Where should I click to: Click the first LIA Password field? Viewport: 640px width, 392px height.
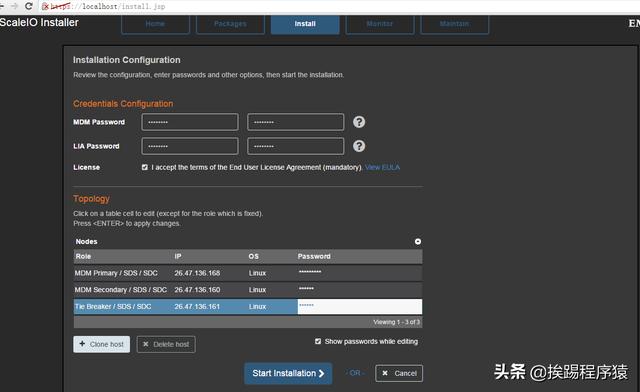[x=190, y=146]
